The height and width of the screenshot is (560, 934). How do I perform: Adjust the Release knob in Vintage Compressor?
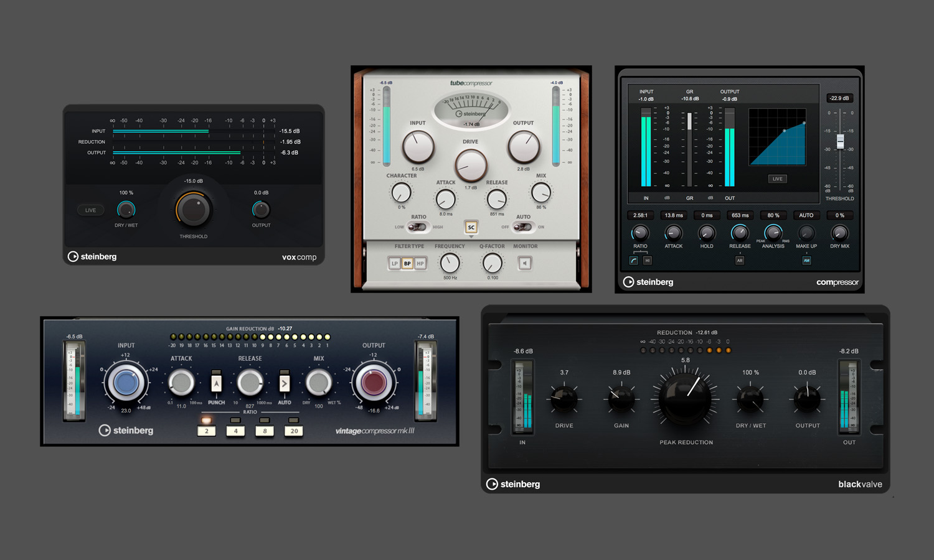pos(250,383)
